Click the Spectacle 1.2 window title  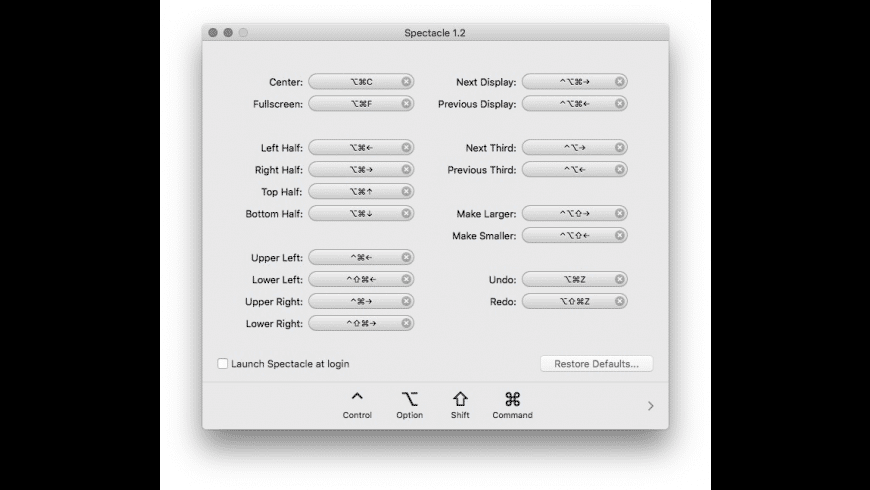[434, 33]
